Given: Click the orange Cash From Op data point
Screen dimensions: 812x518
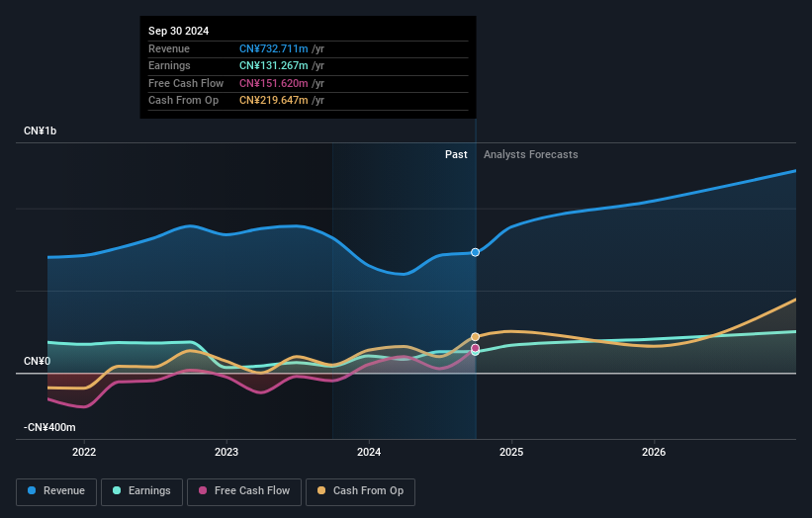Looking at the screenshot, I should point(475,337).
